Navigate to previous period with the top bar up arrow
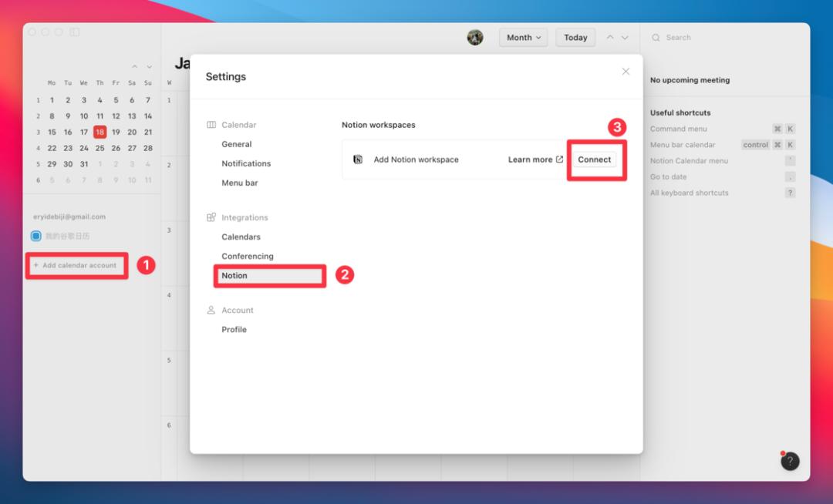 [x=610, y=37]
